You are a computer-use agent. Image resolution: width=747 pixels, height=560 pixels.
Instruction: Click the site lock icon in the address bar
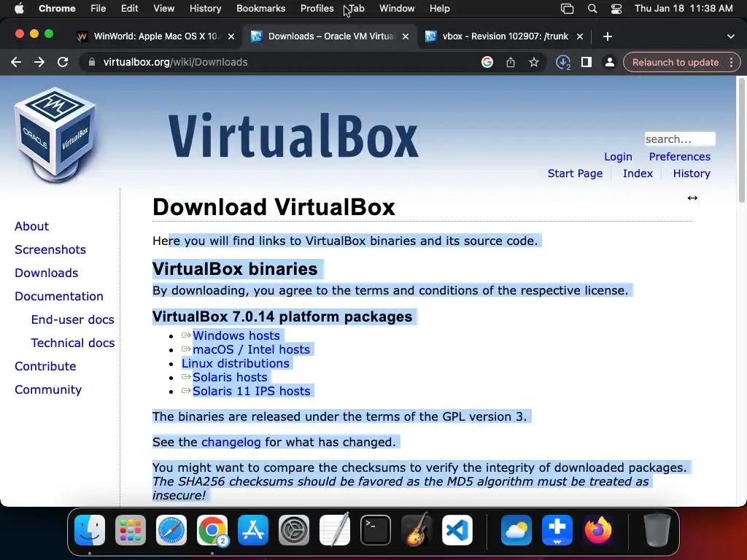(x=91, y=62)
